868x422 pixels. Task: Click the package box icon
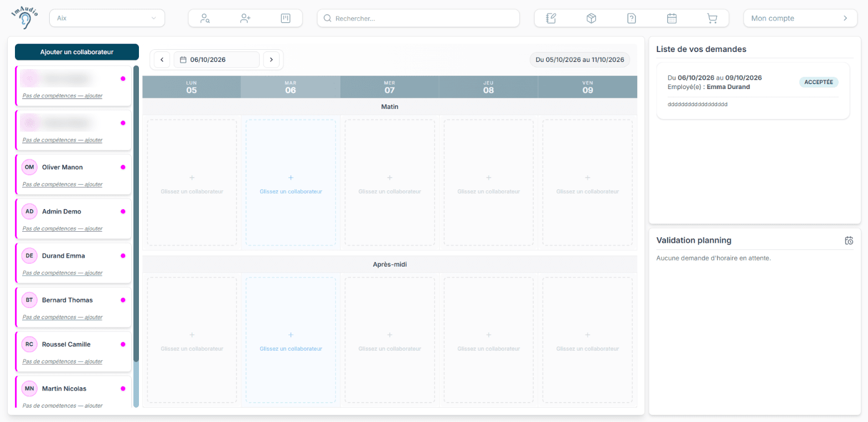pos(591,18)
